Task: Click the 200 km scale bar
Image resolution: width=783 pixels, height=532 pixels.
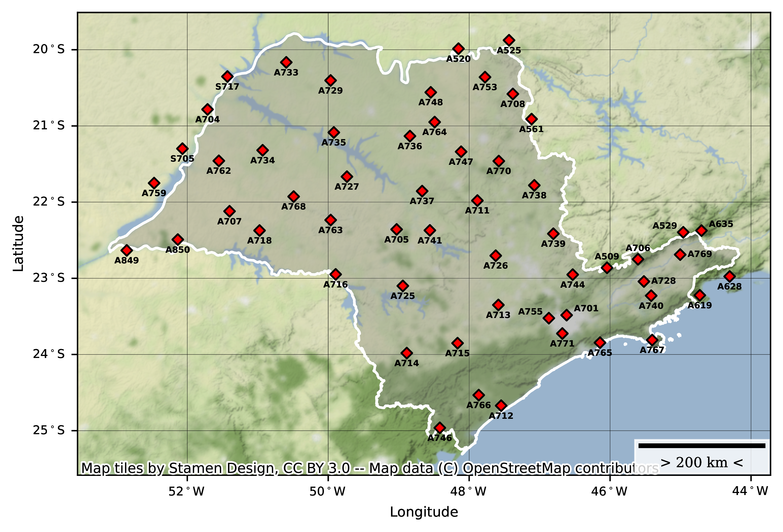Action: coord(702,446)
